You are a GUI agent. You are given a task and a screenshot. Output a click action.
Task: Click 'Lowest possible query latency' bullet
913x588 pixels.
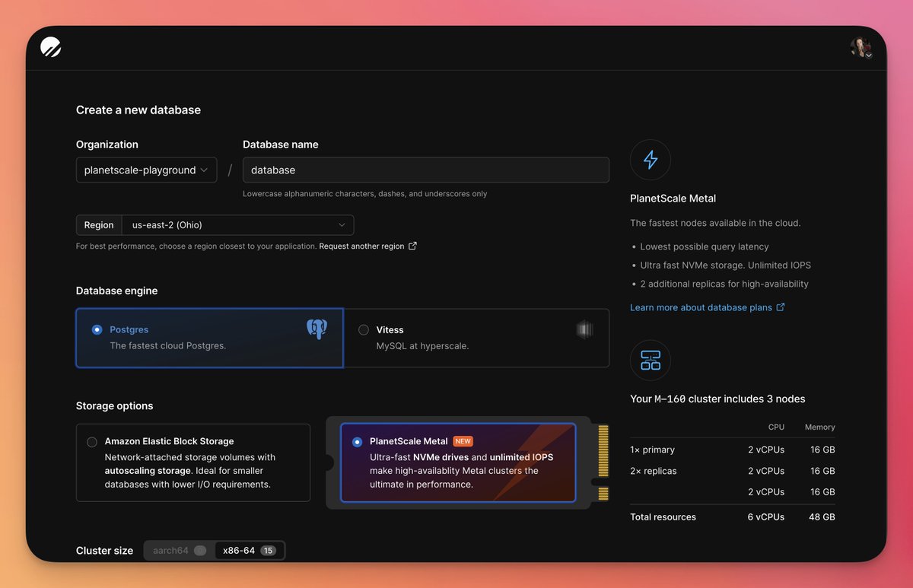[x=705, y=246]
